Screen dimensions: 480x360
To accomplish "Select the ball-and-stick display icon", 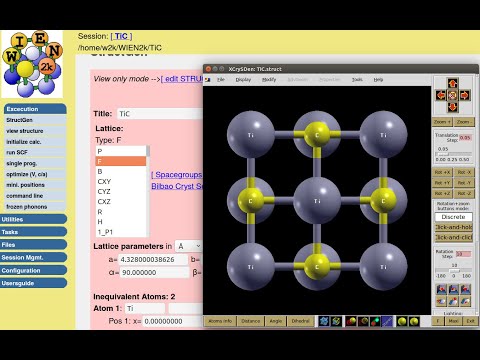I will tap(351, 321).
